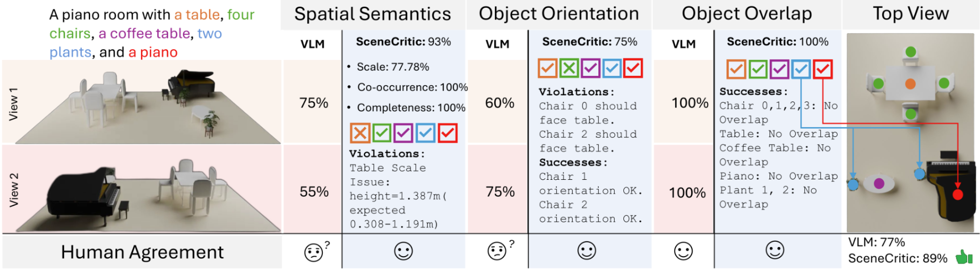
Task: Click the confused face under Object Orientation VLM
Action: pos(497,251)
